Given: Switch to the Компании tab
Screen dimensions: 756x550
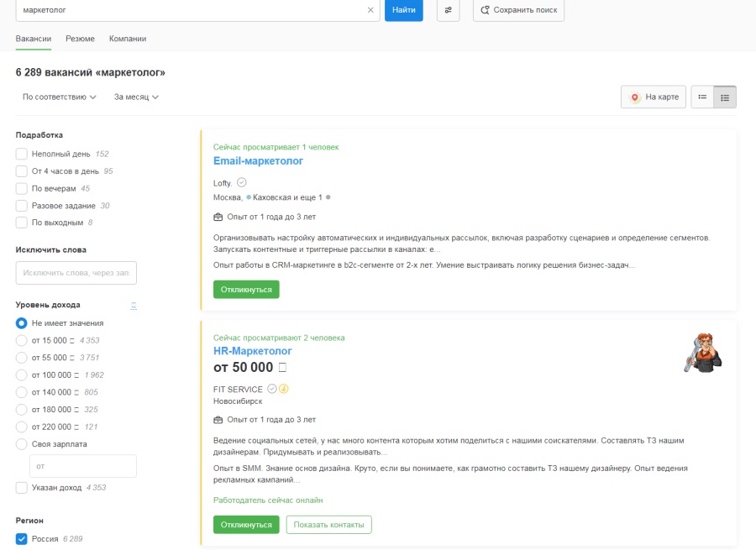Looking at the screenshot, I should coord(128,39).
